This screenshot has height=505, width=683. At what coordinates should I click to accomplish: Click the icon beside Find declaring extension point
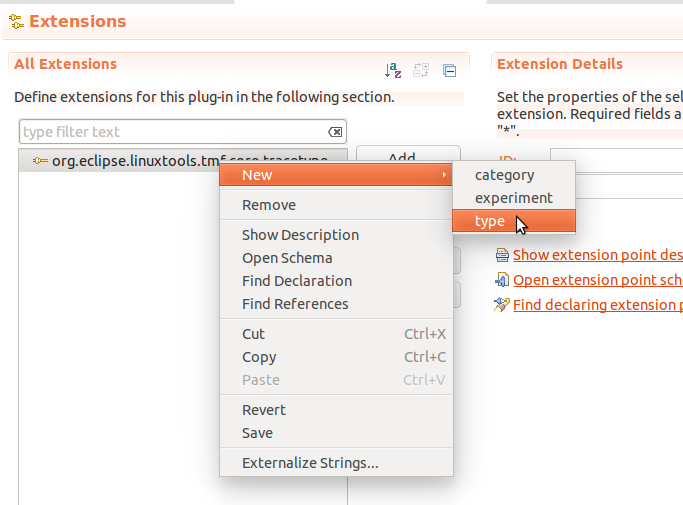coord(502,305)
